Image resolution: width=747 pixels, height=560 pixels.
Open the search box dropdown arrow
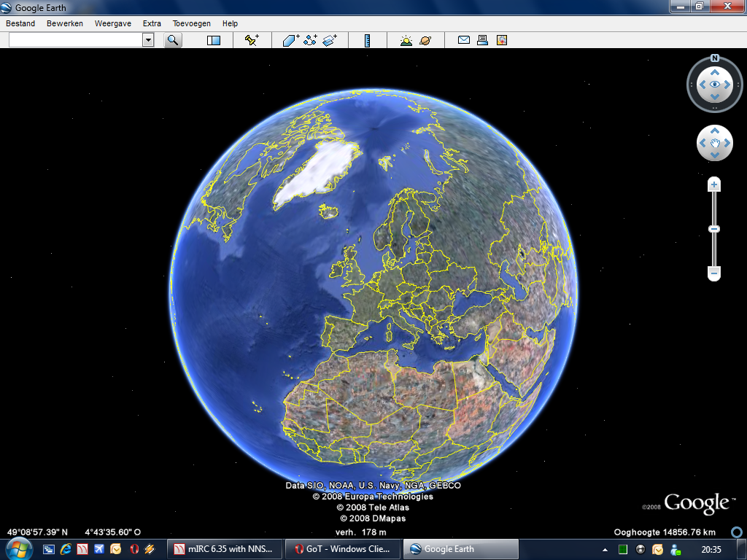148,40
